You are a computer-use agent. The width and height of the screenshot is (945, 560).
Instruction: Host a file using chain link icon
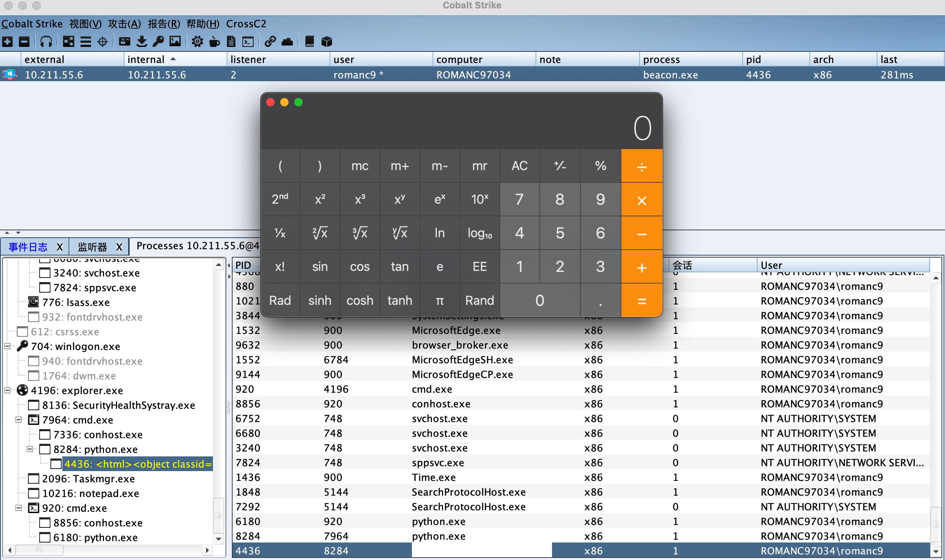(x=270, y=42)
